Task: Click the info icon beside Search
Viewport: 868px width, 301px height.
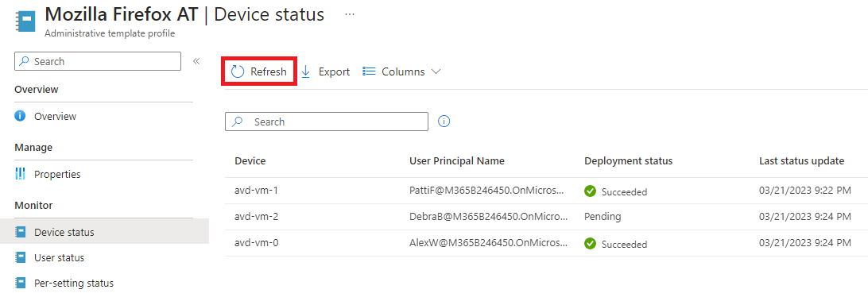Action: click(x=444, y=122)
